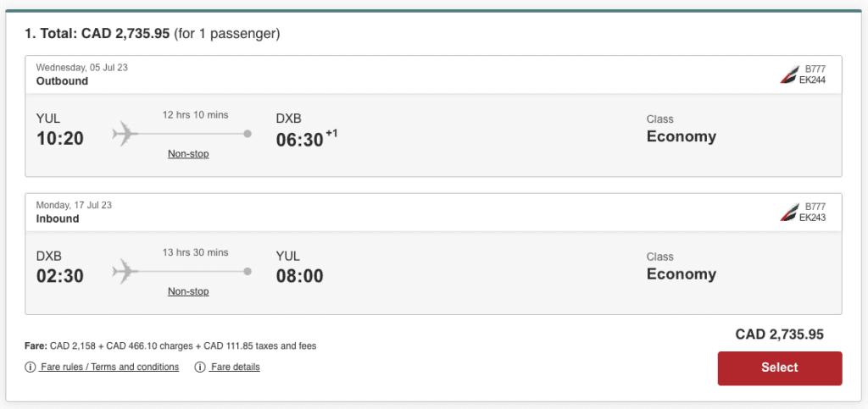
Task: Click info icon beside Fare details link
Action: pyautogui.click(x=200, y=367)
